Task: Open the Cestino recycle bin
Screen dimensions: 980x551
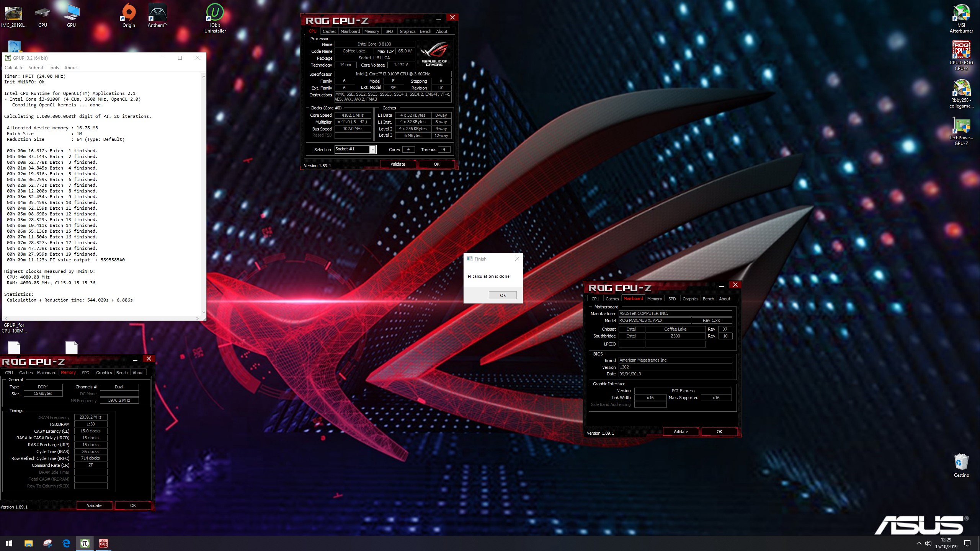Action: tap(961, 465)
